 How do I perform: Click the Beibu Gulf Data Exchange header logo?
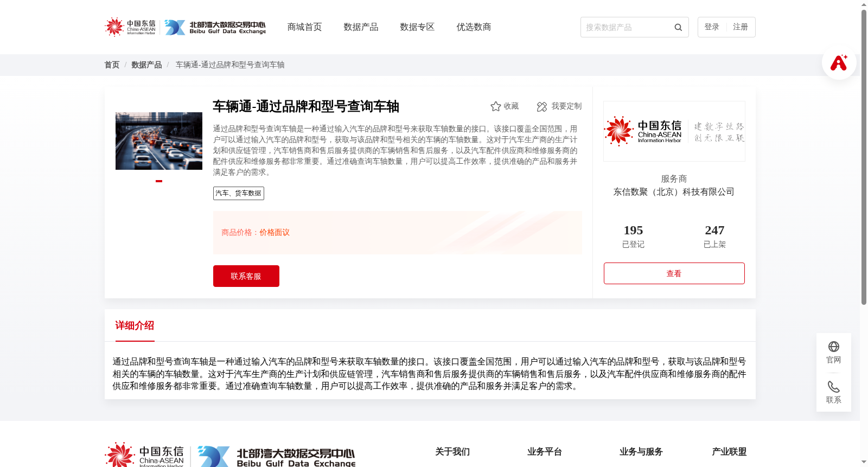[215, 27]
